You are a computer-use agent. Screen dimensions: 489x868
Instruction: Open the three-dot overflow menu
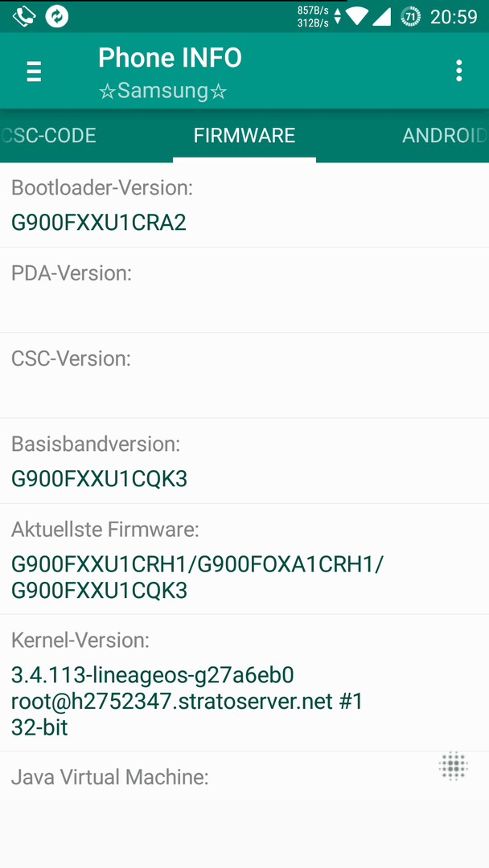tap(458, 71)
